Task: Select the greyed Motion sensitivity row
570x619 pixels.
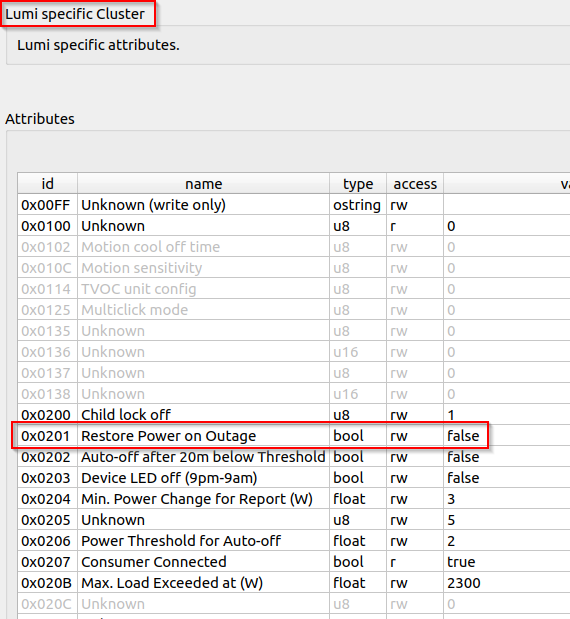Action: [x=294, y=268]
